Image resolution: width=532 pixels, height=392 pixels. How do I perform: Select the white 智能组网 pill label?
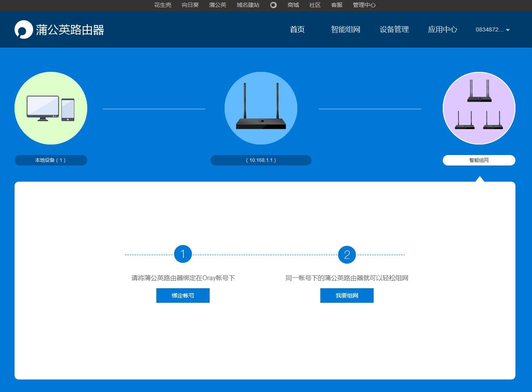479,160
